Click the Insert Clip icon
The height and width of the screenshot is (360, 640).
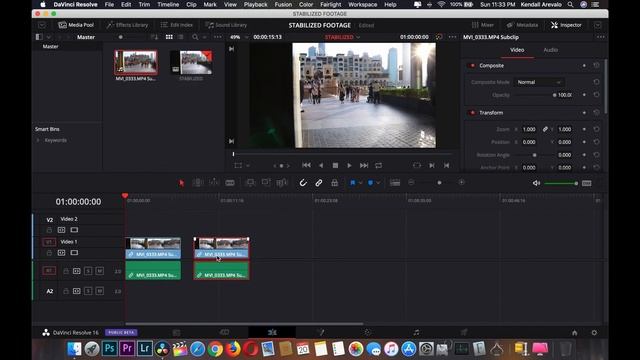coord(250,183)
